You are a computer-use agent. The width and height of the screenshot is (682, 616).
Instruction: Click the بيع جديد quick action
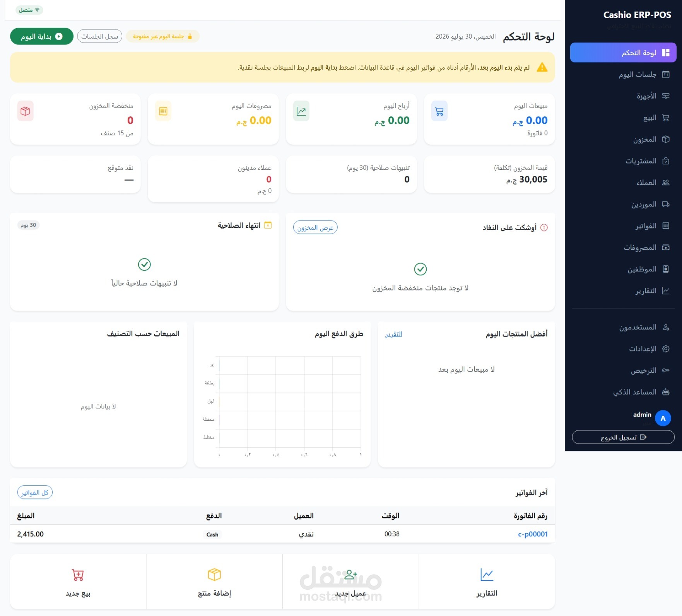click(78, 582)
